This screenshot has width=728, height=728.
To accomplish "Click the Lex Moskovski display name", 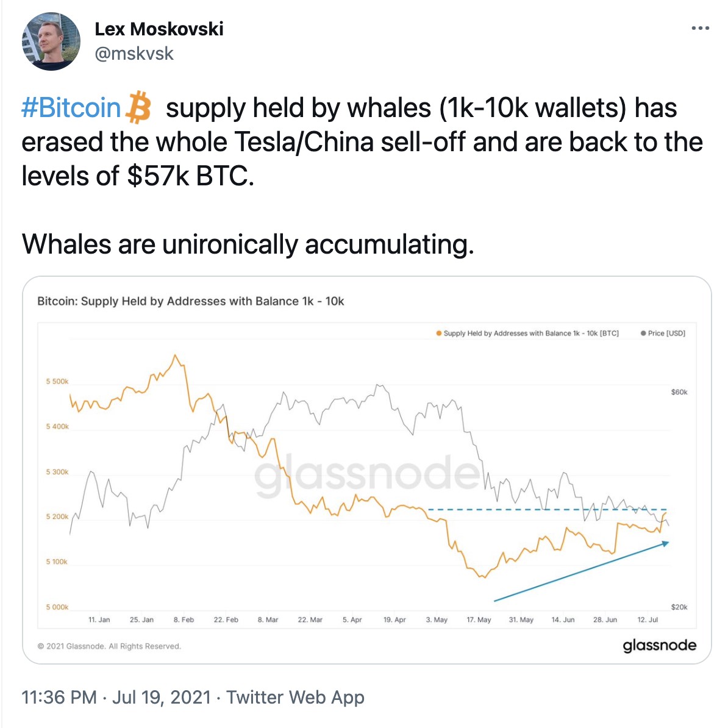I will (x=159, y=29).
